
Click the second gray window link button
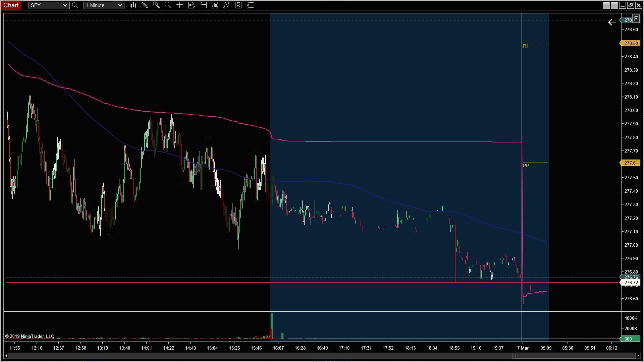click(614, 5)
